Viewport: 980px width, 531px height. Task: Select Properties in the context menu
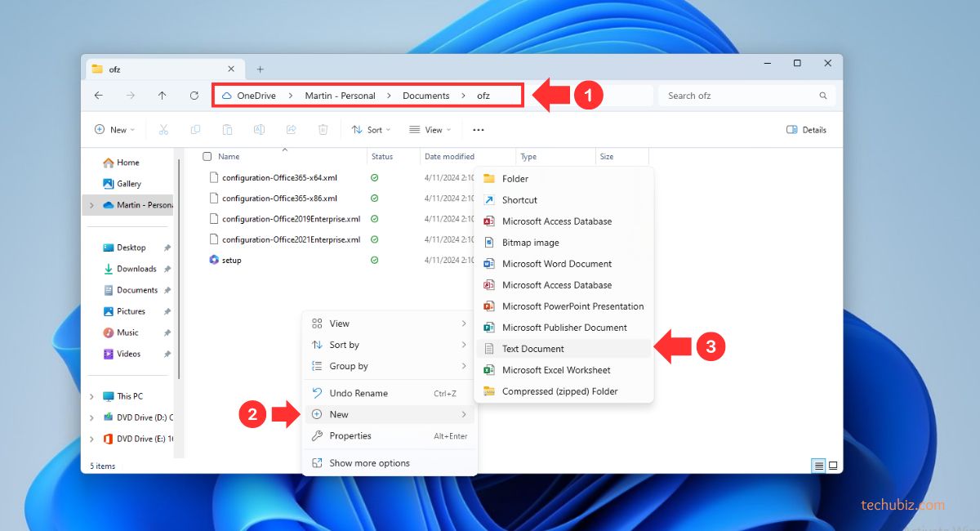[390, 435]
